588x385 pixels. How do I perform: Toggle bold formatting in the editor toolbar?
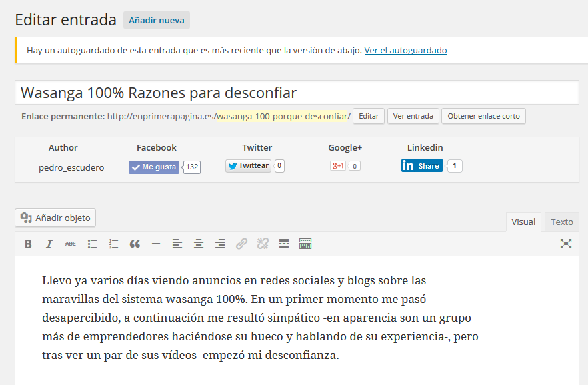coord(28,244)
